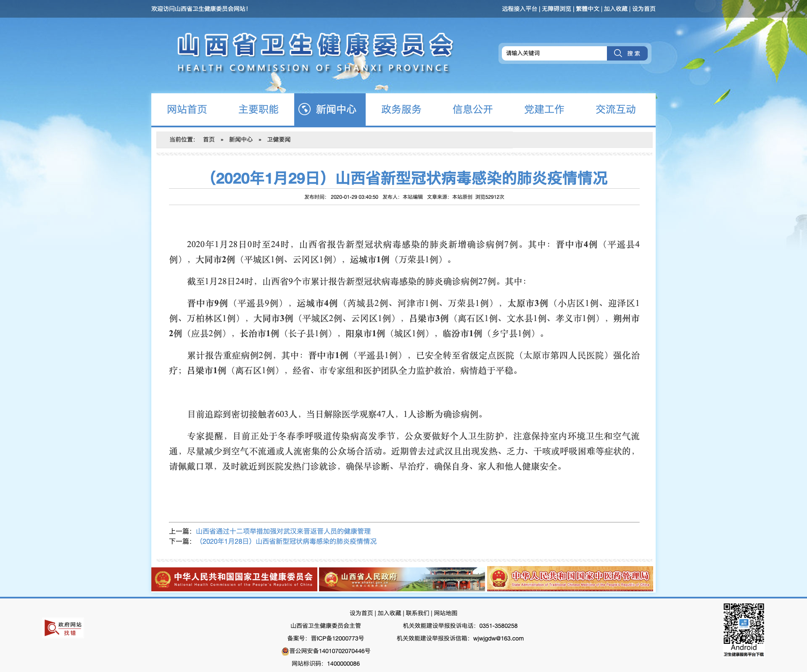Click the email wjwjgdw@163.com
Image resolution: width=807 pixels, height=672 pixels.
click(x=498, y=638)
